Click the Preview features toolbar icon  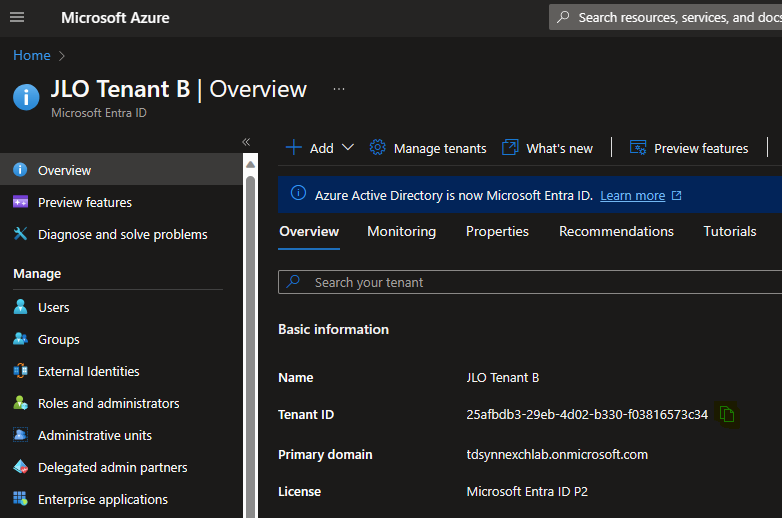638,148
